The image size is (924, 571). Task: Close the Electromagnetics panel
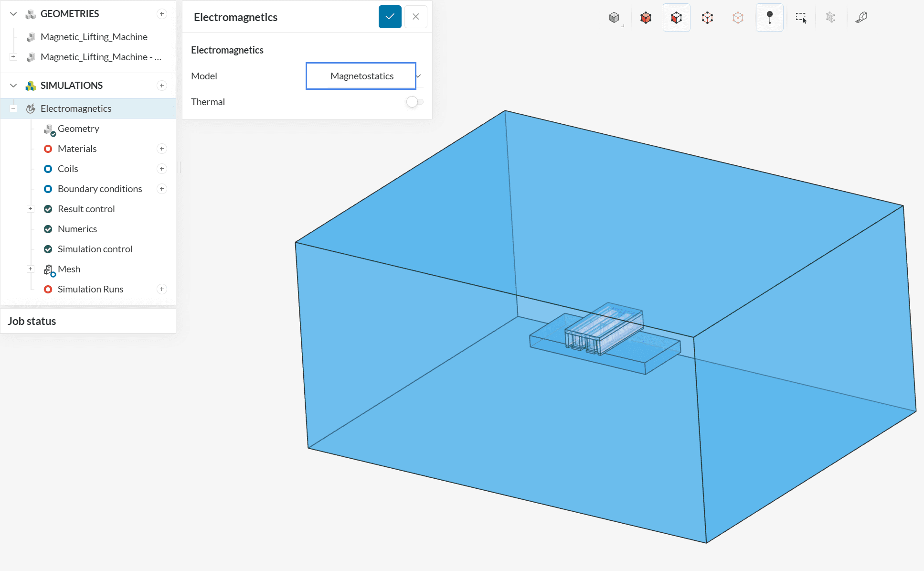415,17
